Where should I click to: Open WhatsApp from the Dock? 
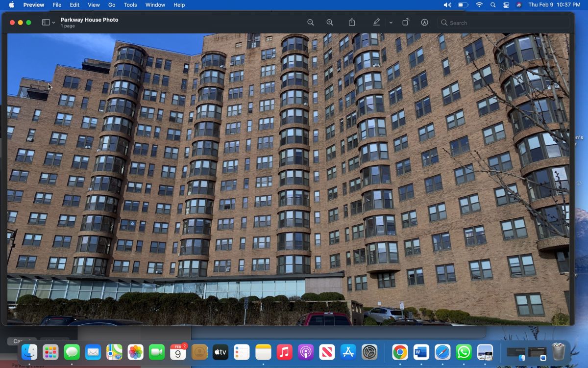[x=464, y=352]
